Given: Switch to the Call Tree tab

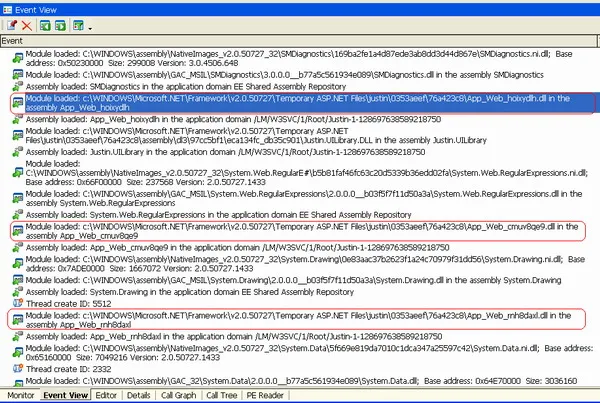Looking at the screenshot, I should coord(222,395).
